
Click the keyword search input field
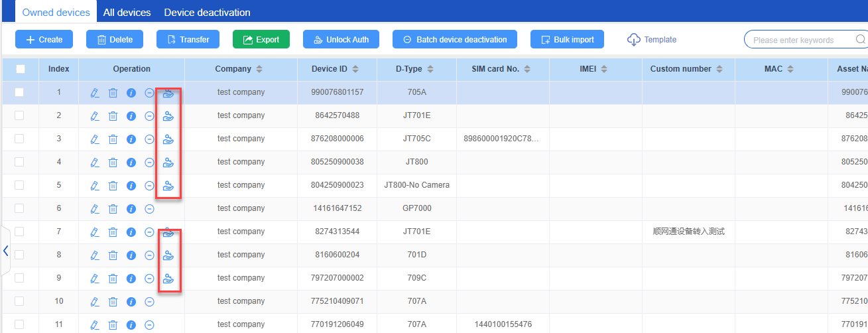799,40
